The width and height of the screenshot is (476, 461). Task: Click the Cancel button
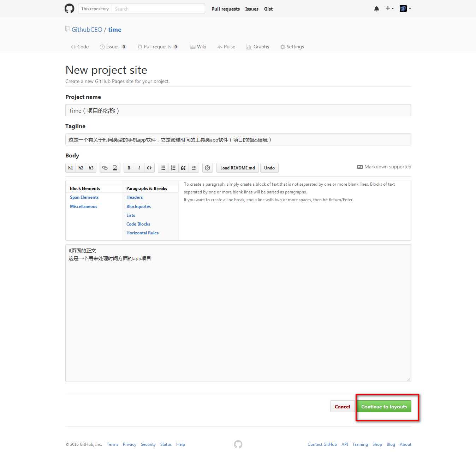click(x=343, y=407)
